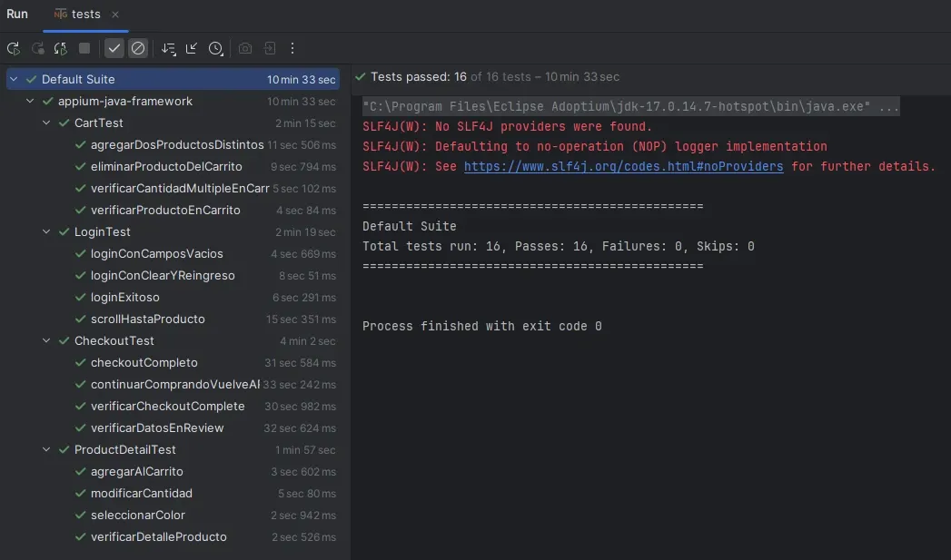
Task: Open the more options kebab menu
Action: tap(292, 48)
